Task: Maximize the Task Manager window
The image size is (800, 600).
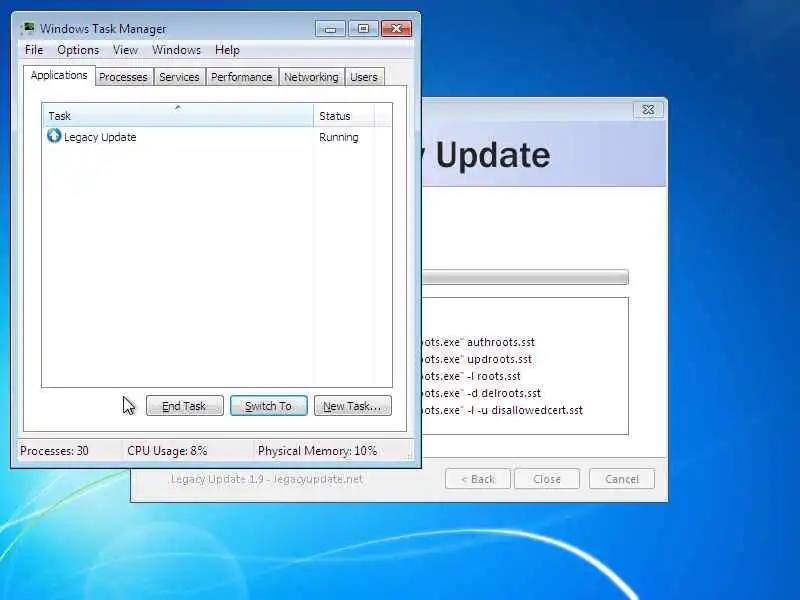Action: 363,29
